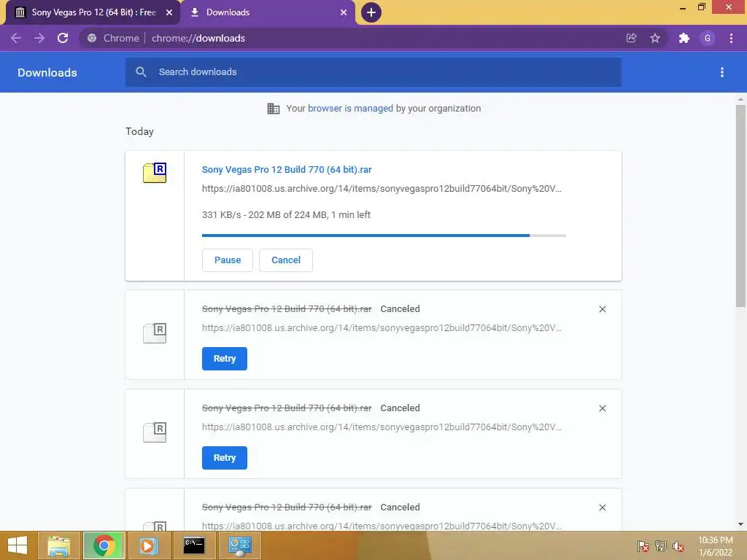Viewport: 747px width, 560px height.
Task: Click the managed organization building icon
Action: pos(274,109)
